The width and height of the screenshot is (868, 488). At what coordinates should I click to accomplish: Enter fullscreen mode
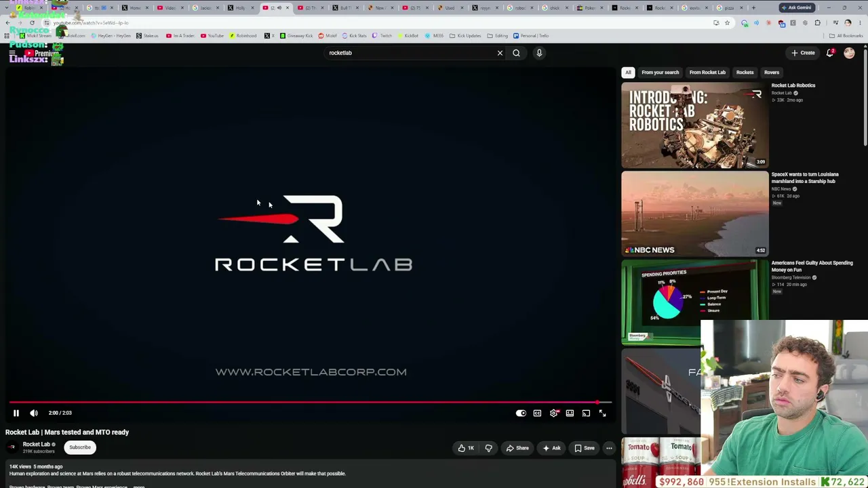click(x=602, y=413)
